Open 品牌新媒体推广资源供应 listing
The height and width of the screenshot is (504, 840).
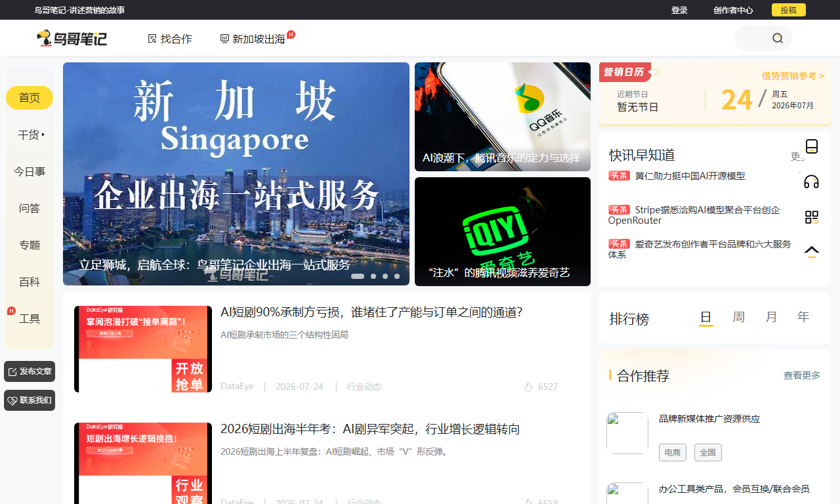[709, 419]
